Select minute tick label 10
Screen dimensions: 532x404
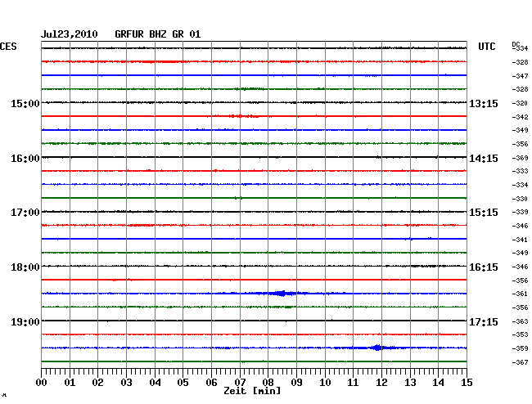[325, 383]
